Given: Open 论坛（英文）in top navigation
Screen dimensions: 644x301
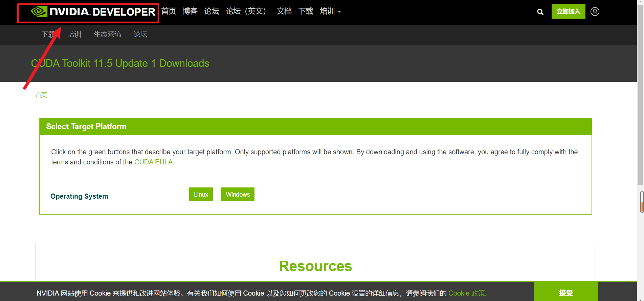Looking at the screenshot, I should click(x=247, y=11).
